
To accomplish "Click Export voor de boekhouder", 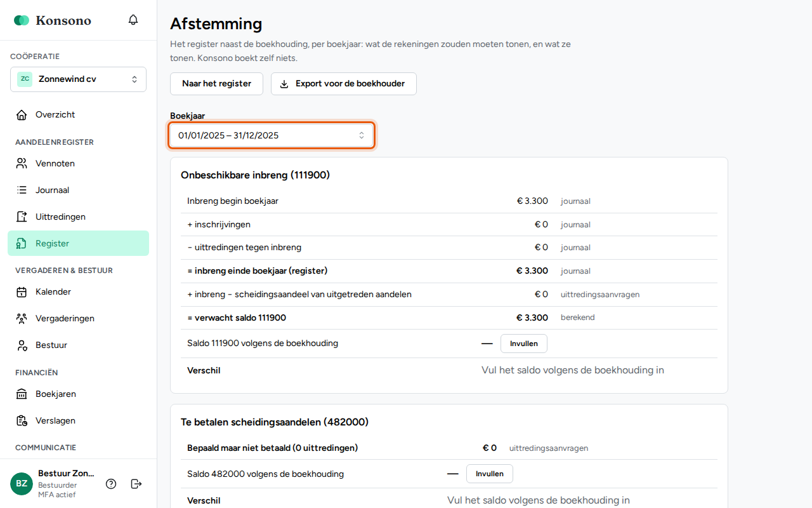I will coord(344,84).
